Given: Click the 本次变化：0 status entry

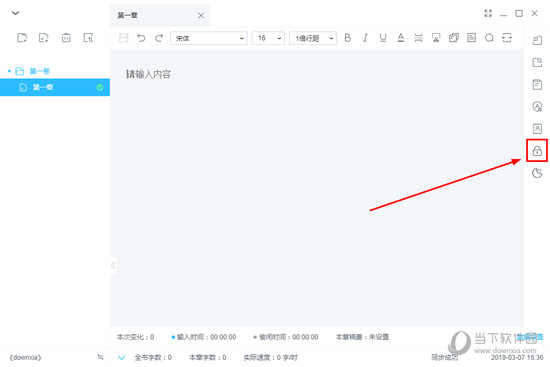Looking at the screenshot, I should point(135,337).
